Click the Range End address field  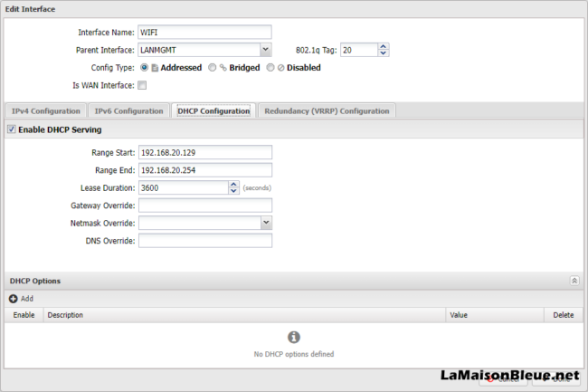[x=204, y=169]
